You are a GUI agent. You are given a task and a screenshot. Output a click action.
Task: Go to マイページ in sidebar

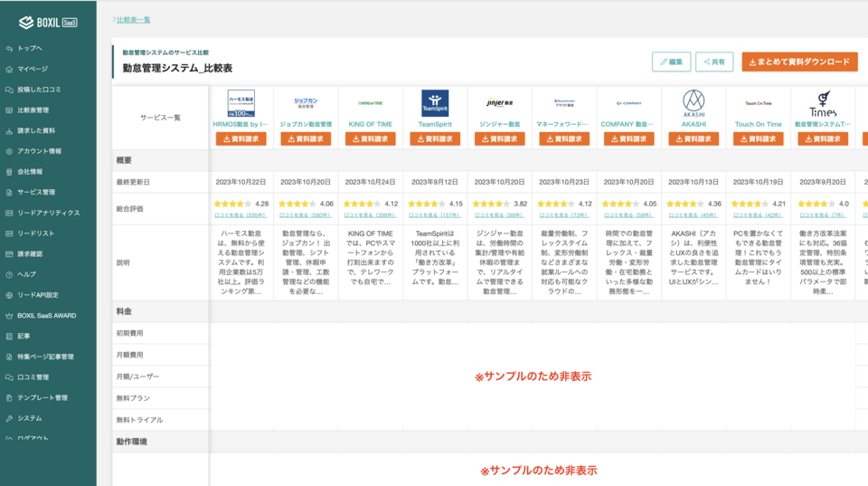(x=33, y=69)
